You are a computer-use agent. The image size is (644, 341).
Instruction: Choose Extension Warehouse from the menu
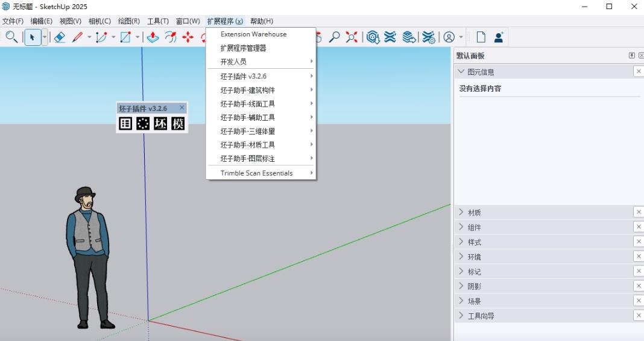pos(261,34)
